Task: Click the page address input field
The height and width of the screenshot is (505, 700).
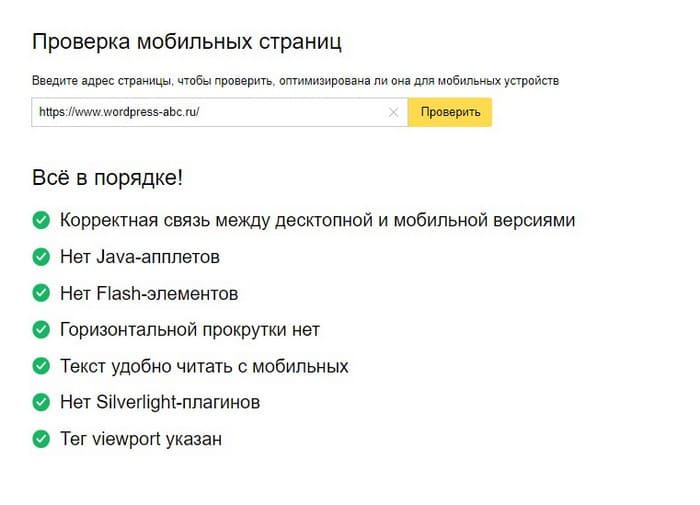Action: tap(220, 112)
